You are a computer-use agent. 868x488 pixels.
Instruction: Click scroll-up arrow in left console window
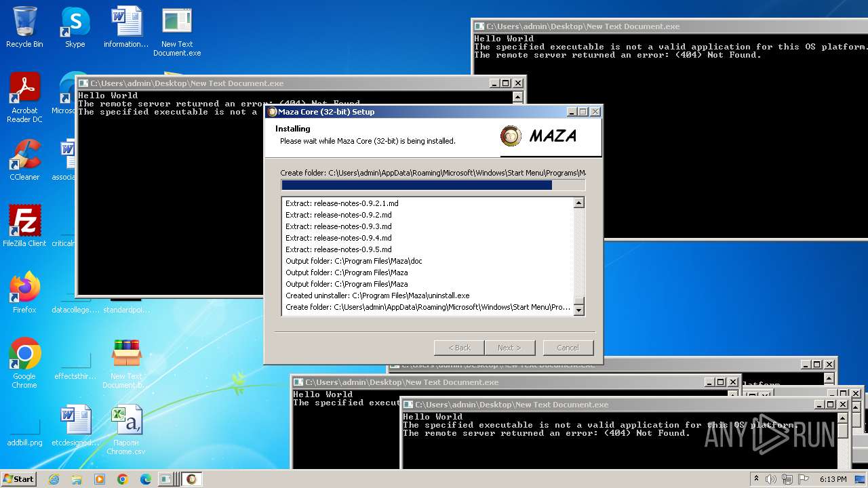tap(517, 98)
